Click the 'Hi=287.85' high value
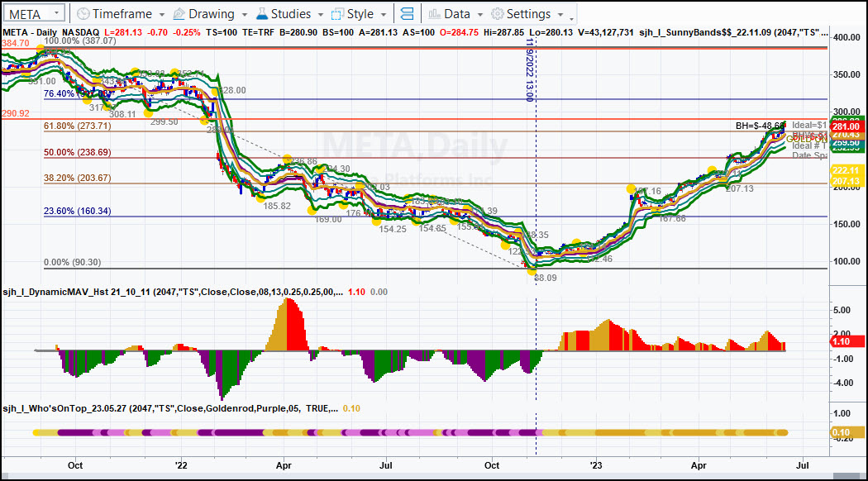This screenshot has width=868, height=481. tap(503, 33)
